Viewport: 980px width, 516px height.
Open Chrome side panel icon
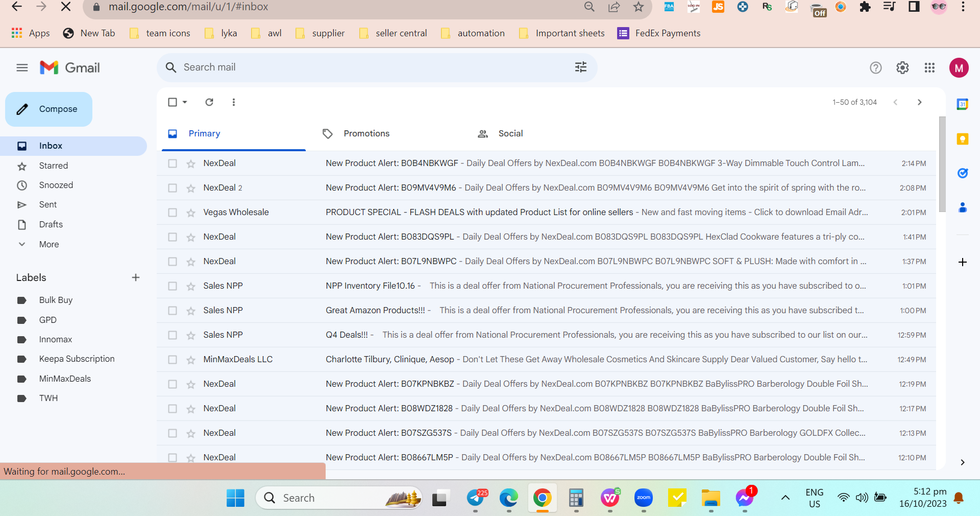[914, 7]
